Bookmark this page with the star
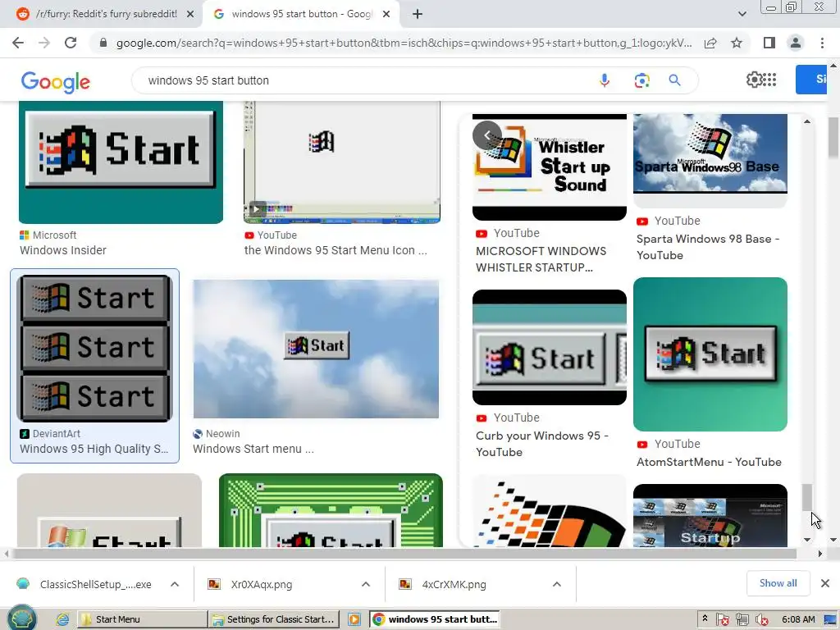Image resolution: width=840 pixels, height=630 pixels. point(737,43)
